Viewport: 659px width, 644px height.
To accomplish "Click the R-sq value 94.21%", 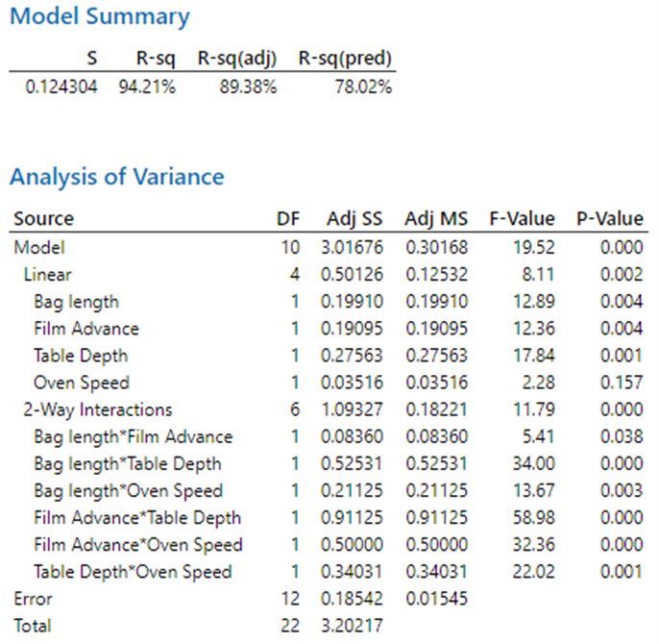I will (x=147, y=87).
